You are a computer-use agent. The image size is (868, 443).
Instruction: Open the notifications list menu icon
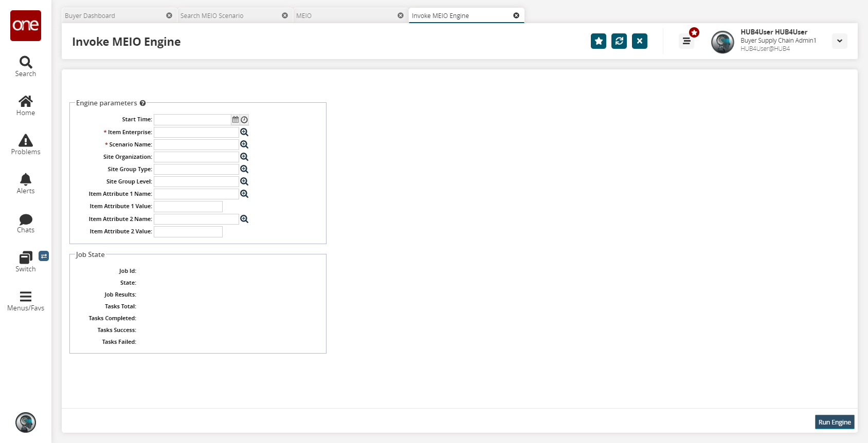coord(686,41)
